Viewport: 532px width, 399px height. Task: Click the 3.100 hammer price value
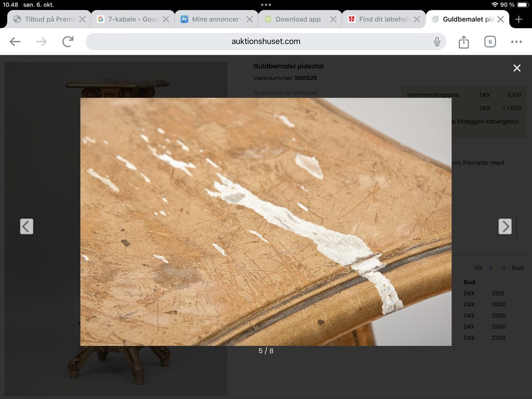[514, 95]
